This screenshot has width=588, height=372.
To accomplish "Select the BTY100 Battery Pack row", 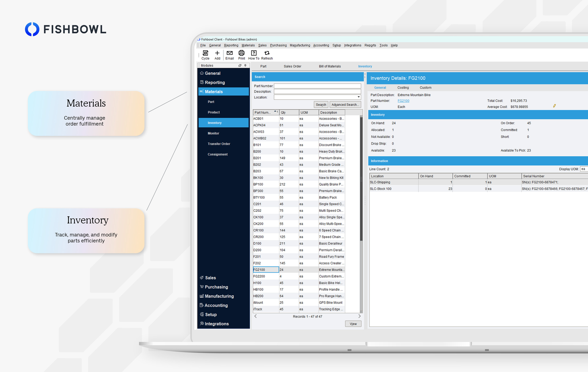I will click(x=299, y=197).
